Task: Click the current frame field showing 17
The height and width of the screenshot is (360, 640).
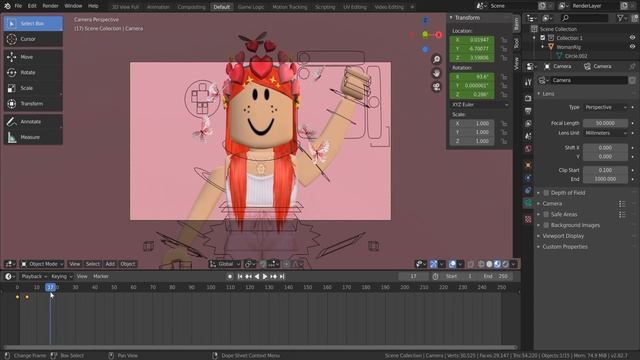Action: [x=413, y=276]
